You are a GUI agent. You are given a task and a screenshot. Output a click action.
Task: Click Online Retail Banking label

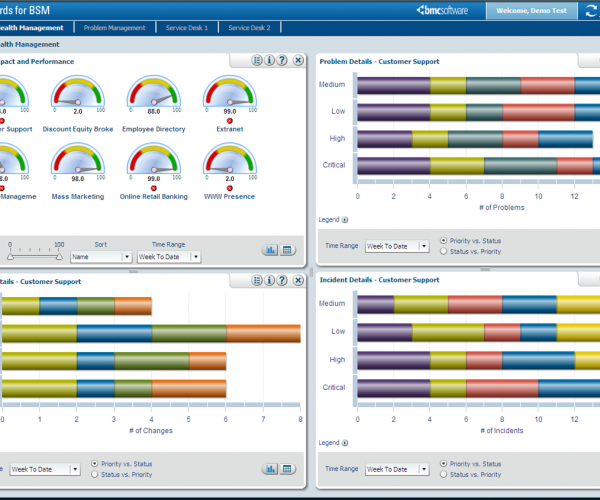(x=154, y=197)
